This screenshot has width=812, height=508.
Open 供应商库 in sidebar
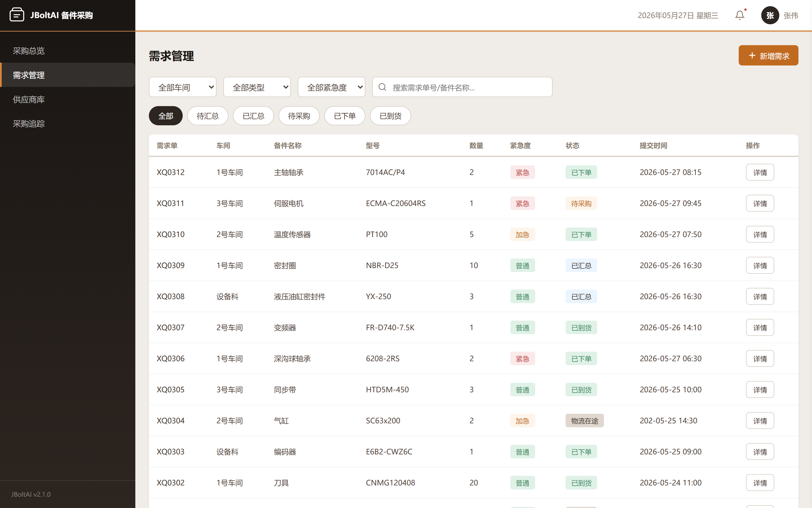click(x=67, y=99)
